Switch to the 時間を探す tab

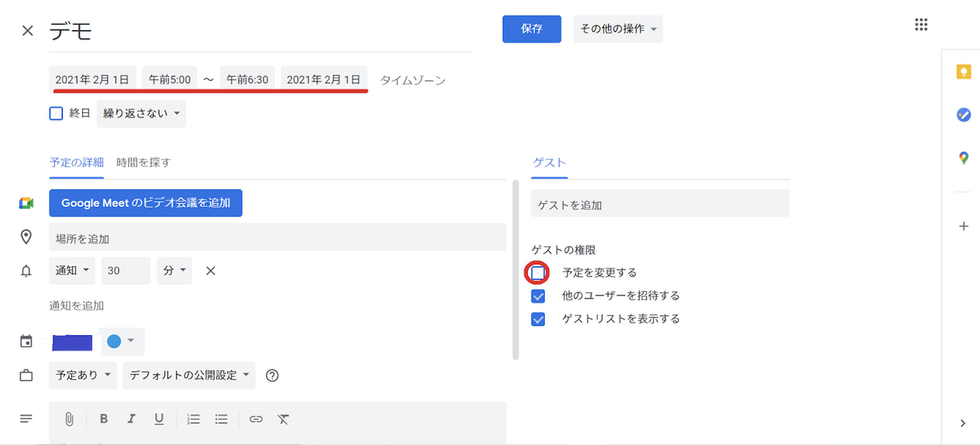tap(143, 163)
